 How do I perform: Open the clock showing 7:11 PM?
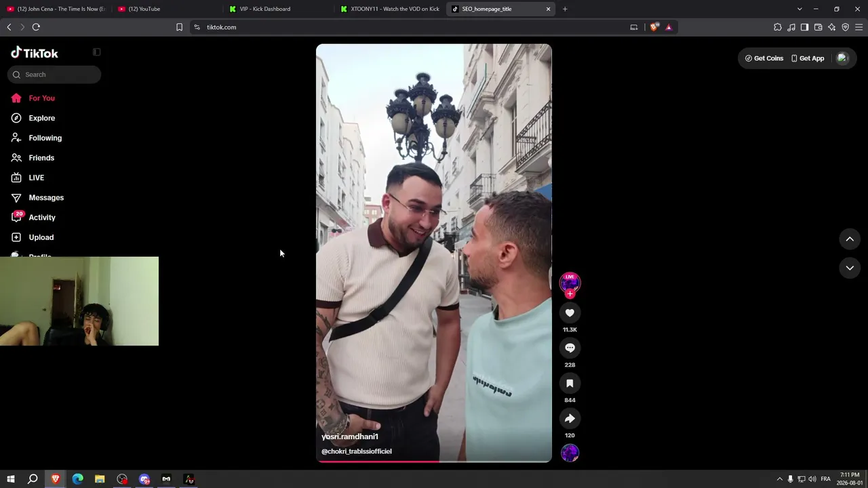pos(850,479)
